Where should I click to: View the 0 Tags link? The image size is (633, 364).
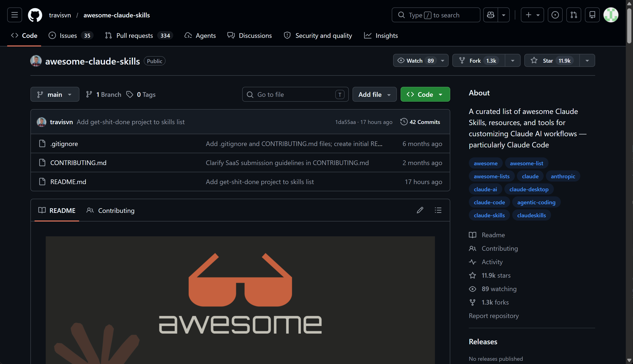[141, 94]
